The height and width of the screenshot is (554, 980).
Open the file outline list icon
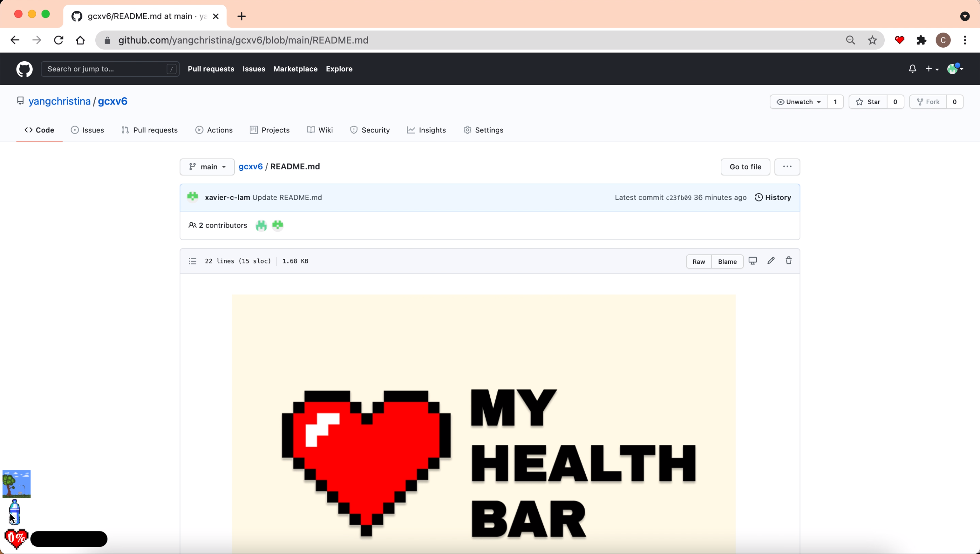192,261
